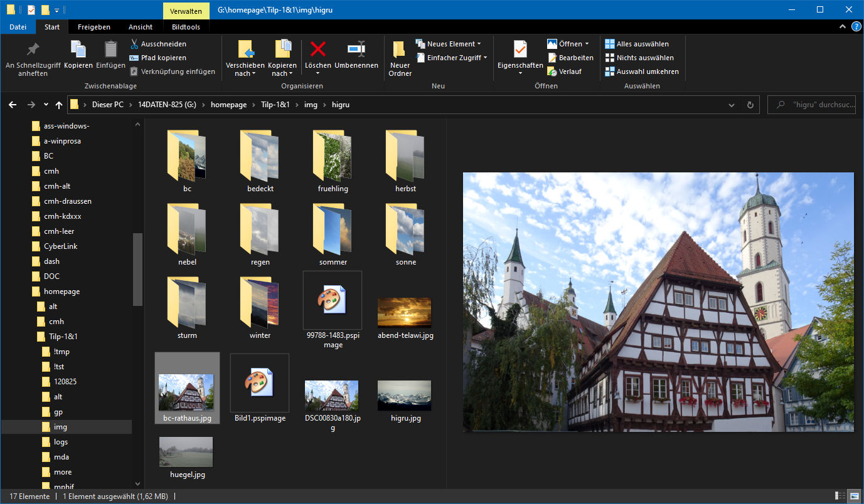Create a Neuer Ordner via ribbon icon
864x504 pixels.
pos(400,50)
